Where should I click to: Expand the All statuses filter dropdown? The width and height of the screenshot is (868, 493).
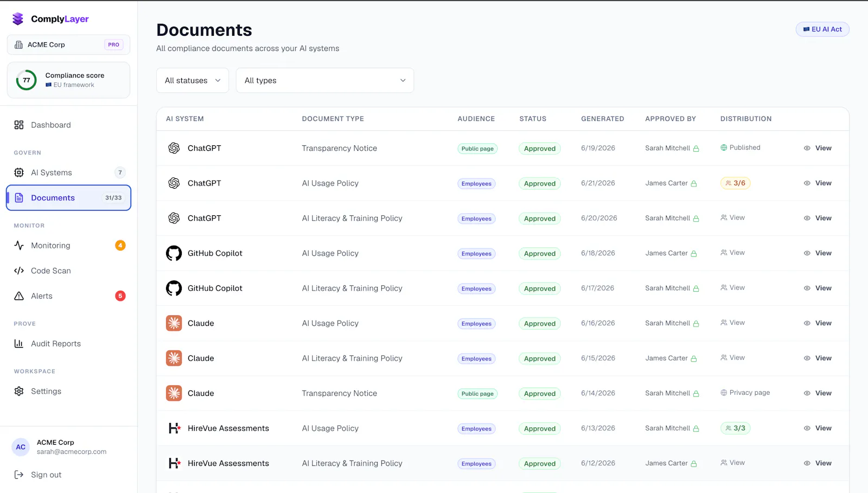(x=193, y=80)
